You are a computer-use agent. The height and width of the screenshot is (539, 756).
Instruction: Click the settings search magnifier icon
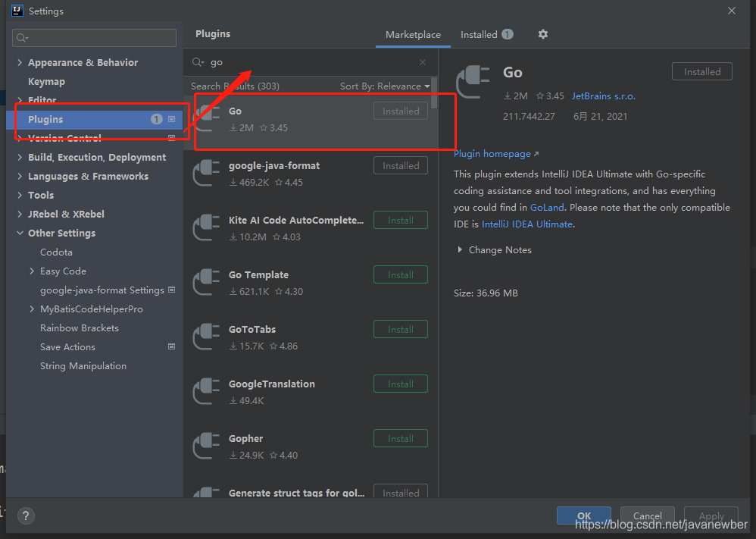[x=22, y=38]
